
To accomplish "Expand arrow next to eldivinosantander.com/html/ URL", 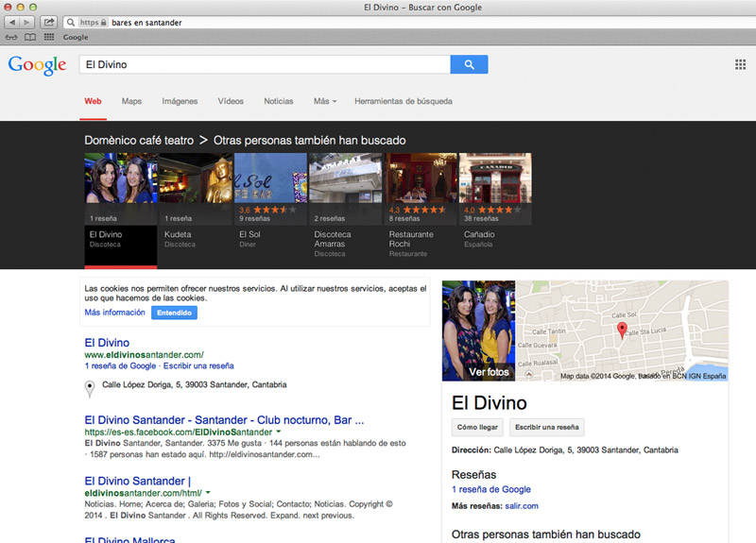I will [208, 492].
